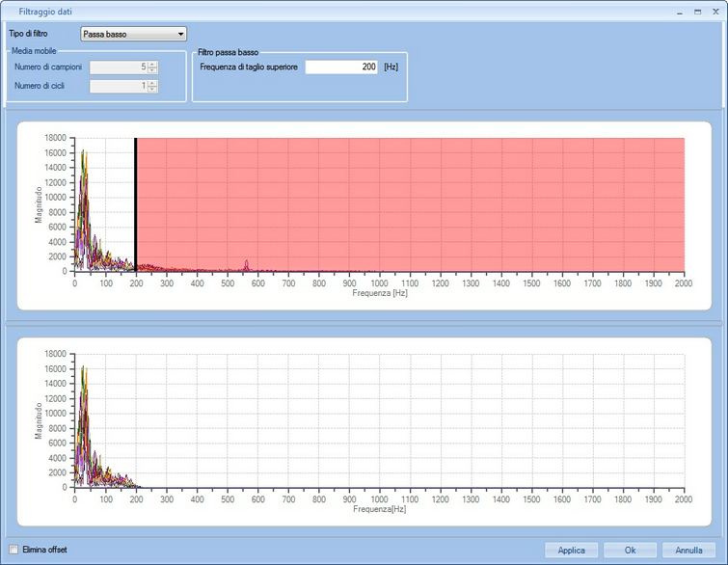The image size is (728, 565).
Task: Increase Numero di cicli with up arrow
Action: (x=152, y=83)
